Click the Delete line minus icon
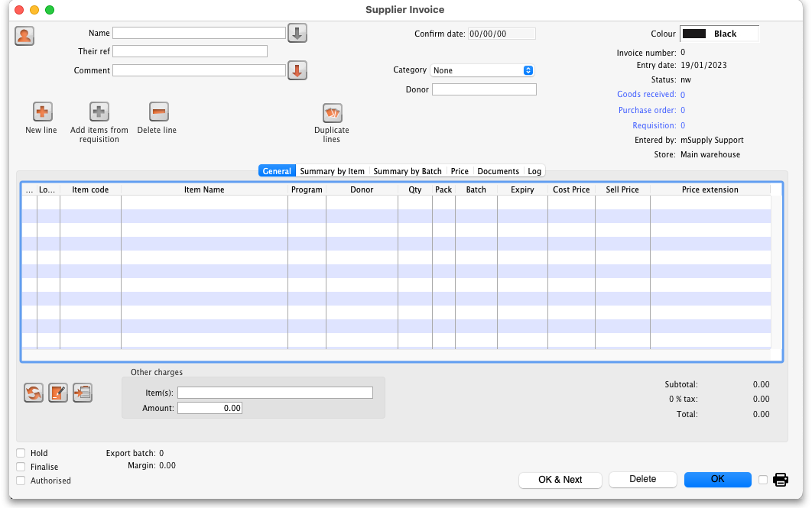This screenshot has height=508, width=812. pyautogui.click(x=158, y=112)
